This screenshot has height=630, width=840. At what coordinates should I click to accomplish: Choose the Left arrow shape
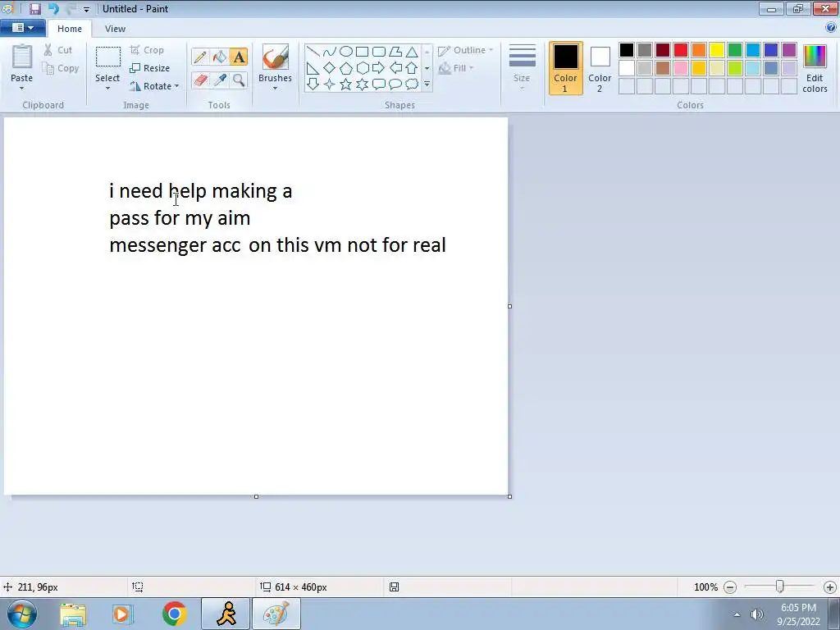coord(395,68)
